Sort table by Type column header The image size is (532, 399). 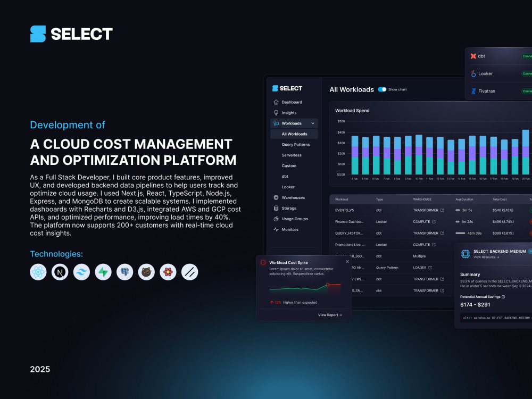(x=379, y=199)
